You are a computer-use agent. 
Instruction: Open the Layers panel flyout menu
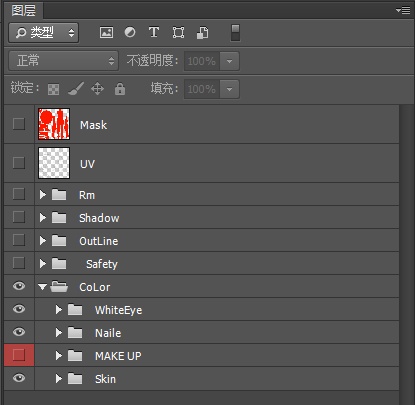(403, 10)
